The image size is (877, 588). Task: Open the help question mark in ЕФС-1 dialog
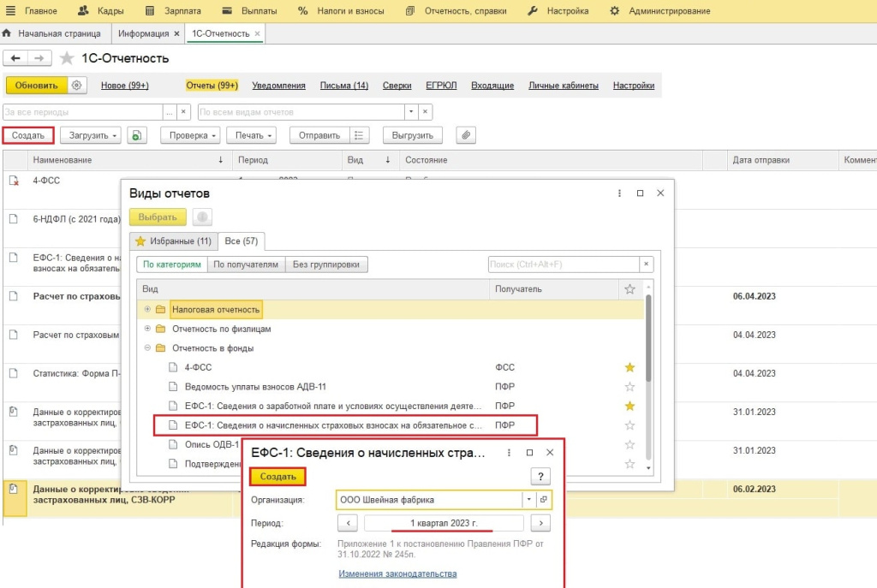540,477
